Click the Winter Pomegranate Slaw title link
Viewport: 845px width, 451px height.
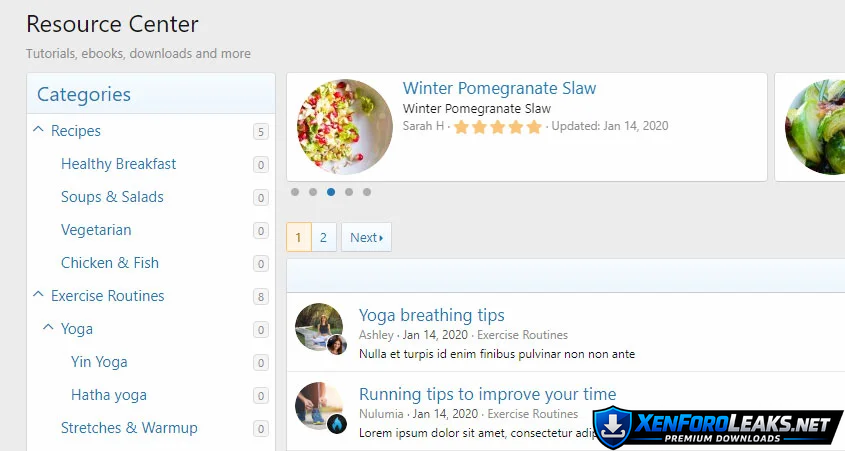tap(499, 88)
